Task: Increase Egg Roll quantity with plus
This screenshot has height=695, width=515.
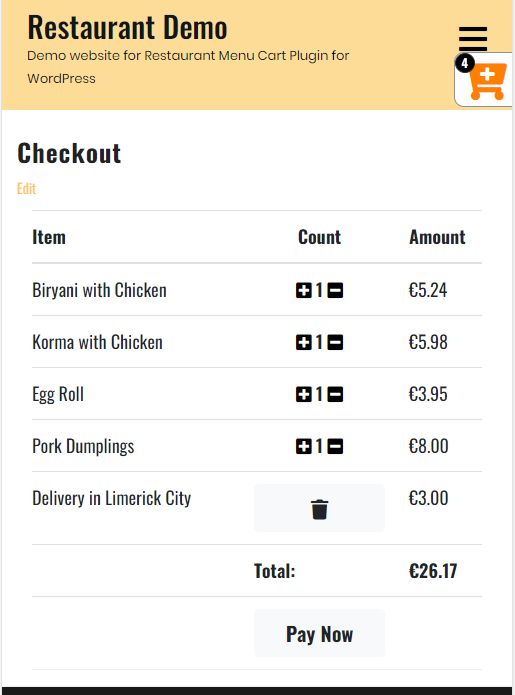Action: tap(304, 394)
